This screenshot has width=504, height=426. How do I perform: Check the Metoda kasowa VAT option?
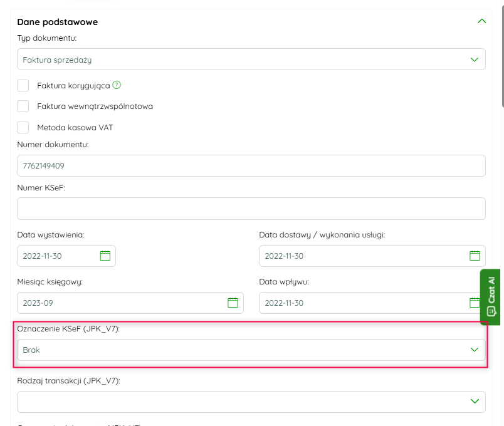pyautogui.click(x=23, y=128)
